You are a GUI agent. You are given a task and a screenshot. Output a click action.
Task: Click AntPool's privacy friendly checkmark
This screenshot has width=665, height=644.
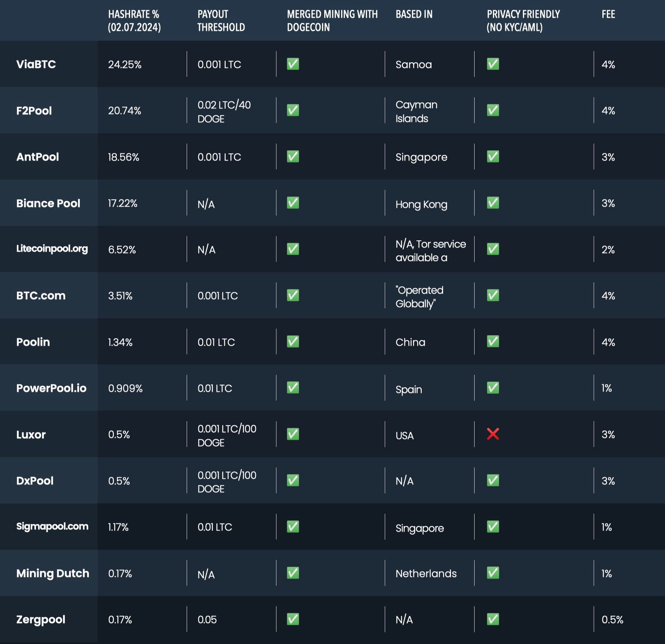click(493, 156)
